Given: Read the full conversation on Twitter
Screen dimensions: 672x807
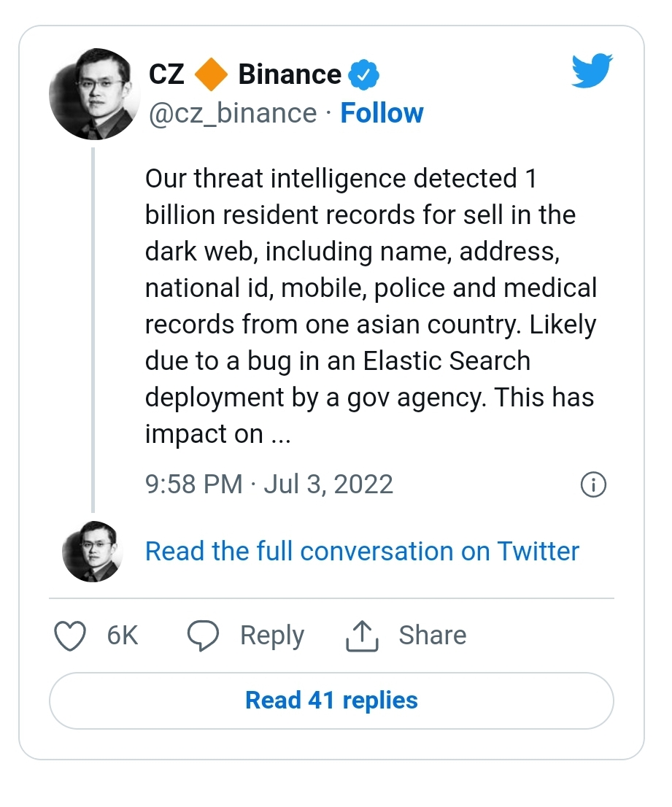Looking at the screenshot, I should [362, 551].
